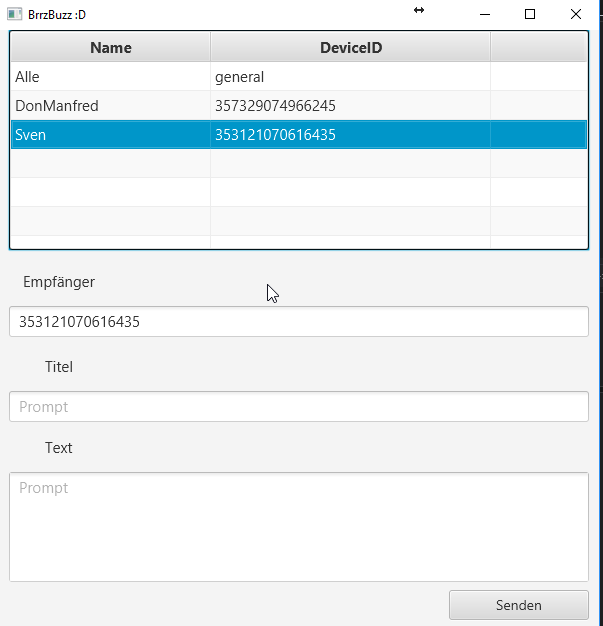Image resolution: width=603 pixels, height=626 pixels.
Task: Focus the Titel input field
Action: (x=298, y=407)
